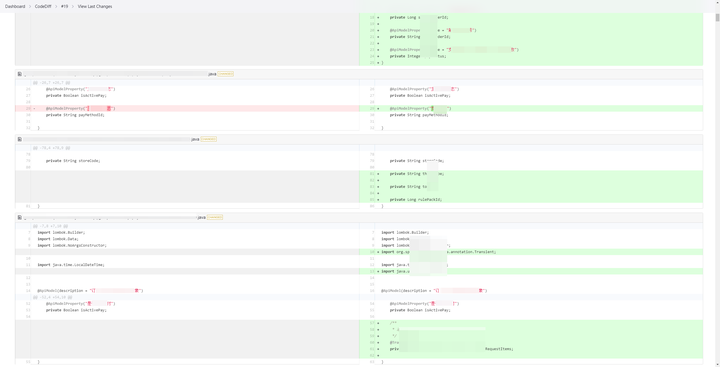Click right pane '@ApiModel(description' line 16
Screen dimensions: 720x367
coord(434,291)
